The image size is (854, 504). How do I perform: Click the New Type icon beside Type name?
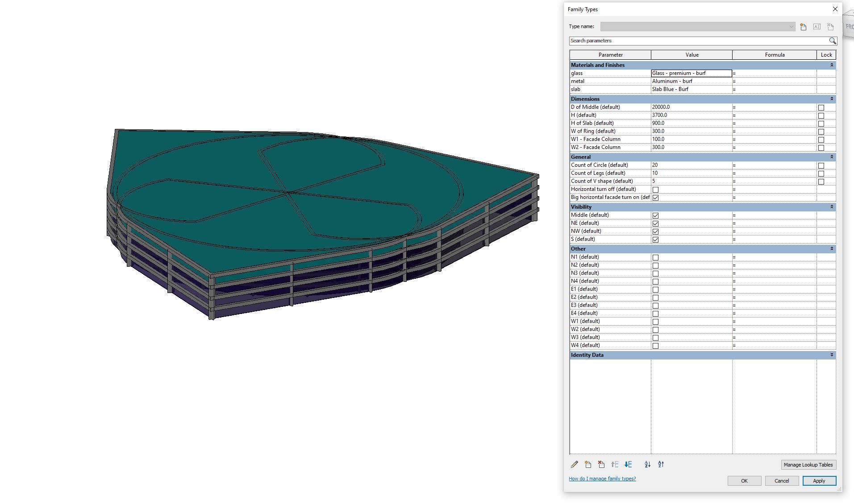pyautogui.click(x=803, y=27)
